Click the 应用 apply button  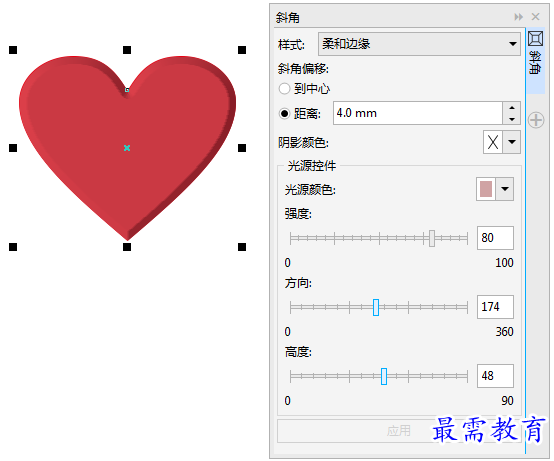[x=399, y=431]
